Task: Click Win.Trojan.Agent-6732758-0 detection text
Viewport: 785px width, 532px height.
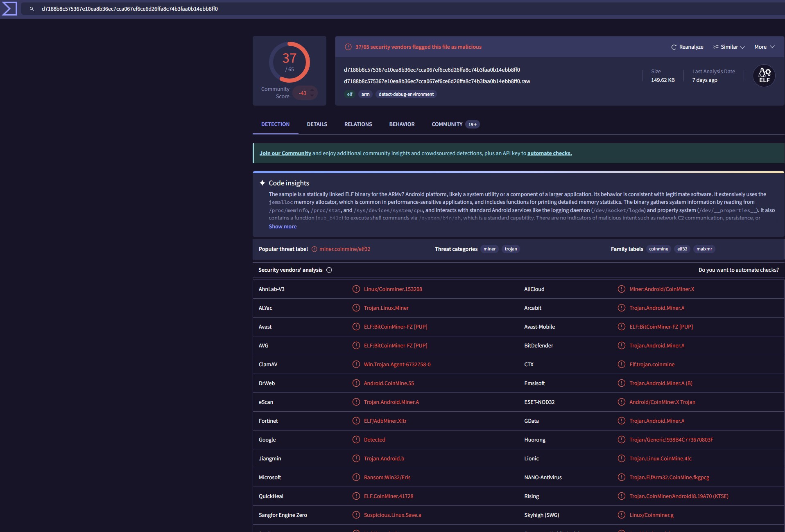Action: [397, 364]
